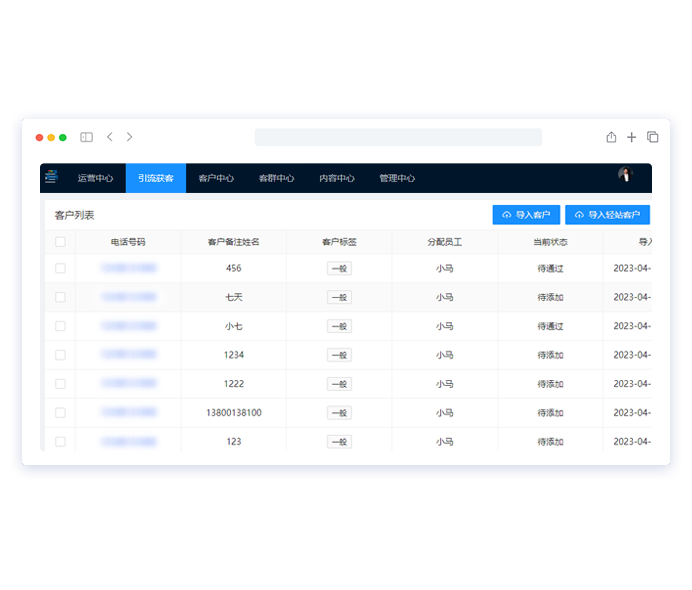Click the 一般 tag in row 1222
Image resolution: width=692 pixels, height=590 pixels.
(339, 384)
